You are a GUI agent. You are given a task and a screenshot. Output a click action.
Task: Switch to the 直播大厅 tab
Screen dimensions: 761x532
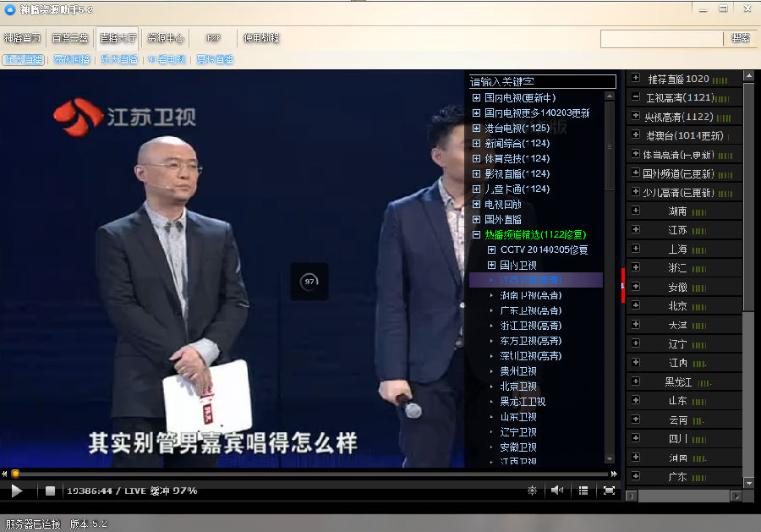[x=118, y=38]
